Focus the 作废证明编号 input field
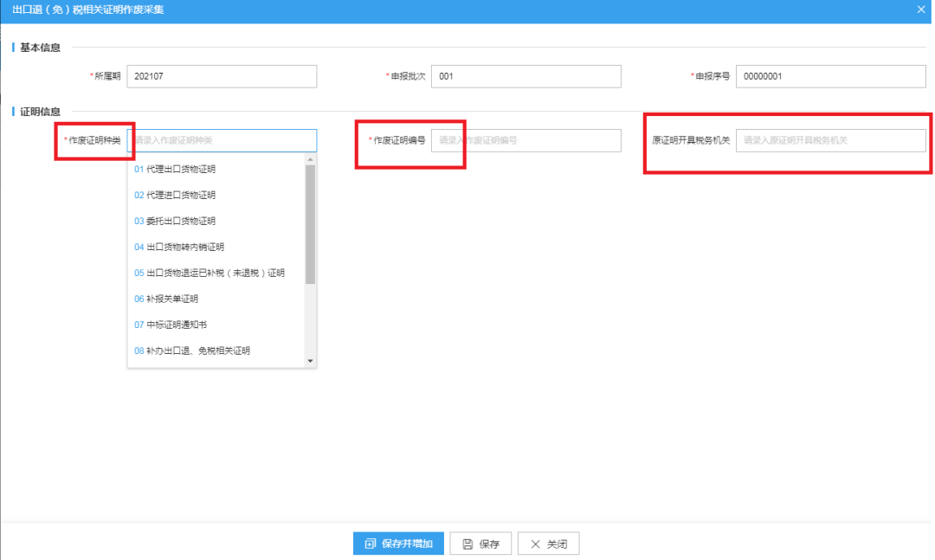Screen dimensions: 935x560 [526, 141]
